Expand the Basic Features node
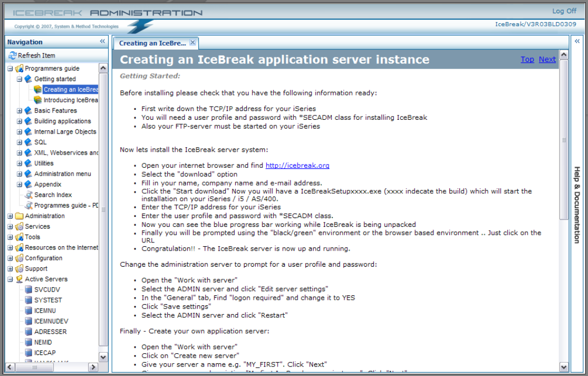 (19, 110)
